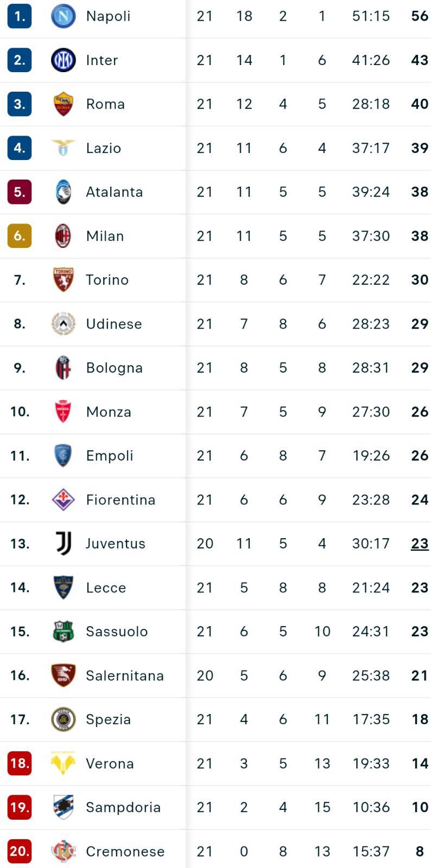This screenshot has height=868, width=431.
Task: Click the gold rank 6 badge
Action: click(x=20, y=236)
